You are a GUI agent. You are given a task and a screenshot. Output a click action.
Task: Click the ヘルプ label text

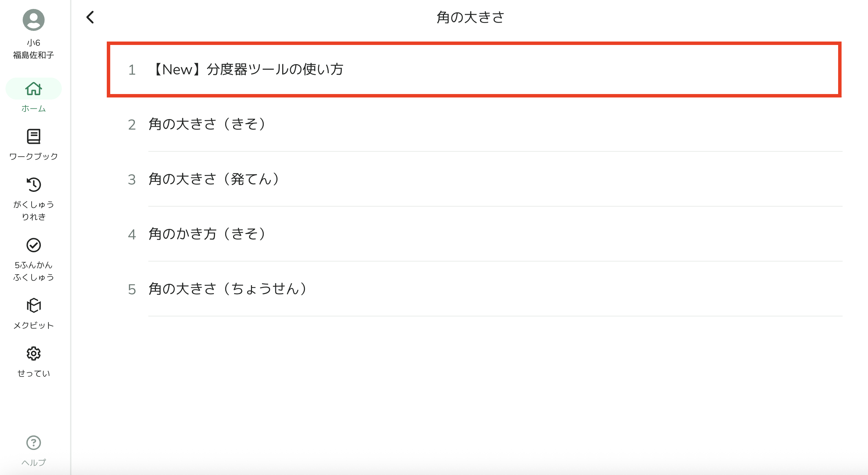(34, 463)
